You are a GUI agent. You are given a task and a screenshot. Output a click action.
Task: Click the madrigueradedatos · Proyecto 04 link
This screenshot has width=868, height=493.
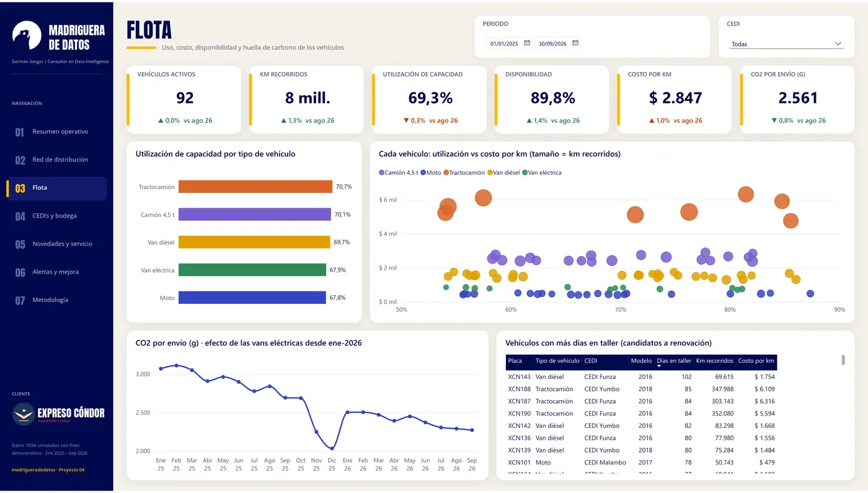[48, 470]
